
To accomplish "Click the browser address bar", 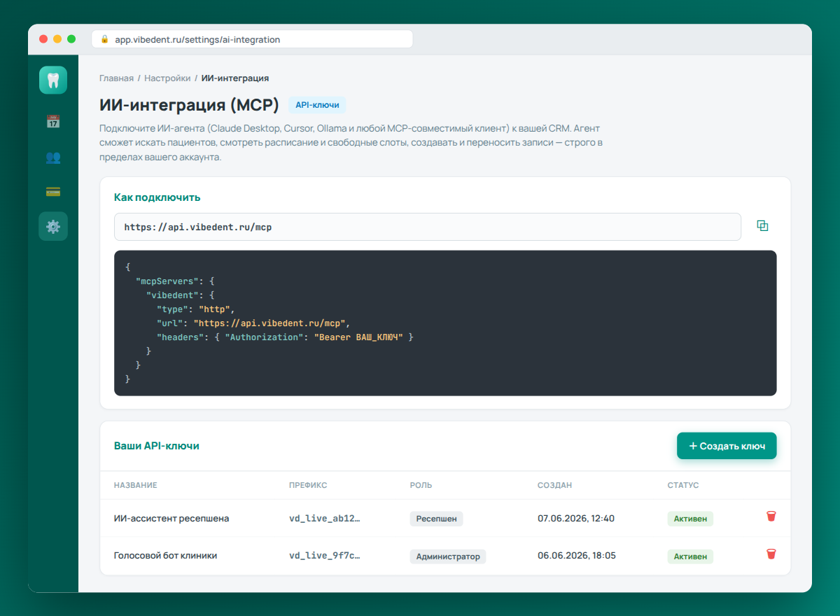I will (252, 39).
